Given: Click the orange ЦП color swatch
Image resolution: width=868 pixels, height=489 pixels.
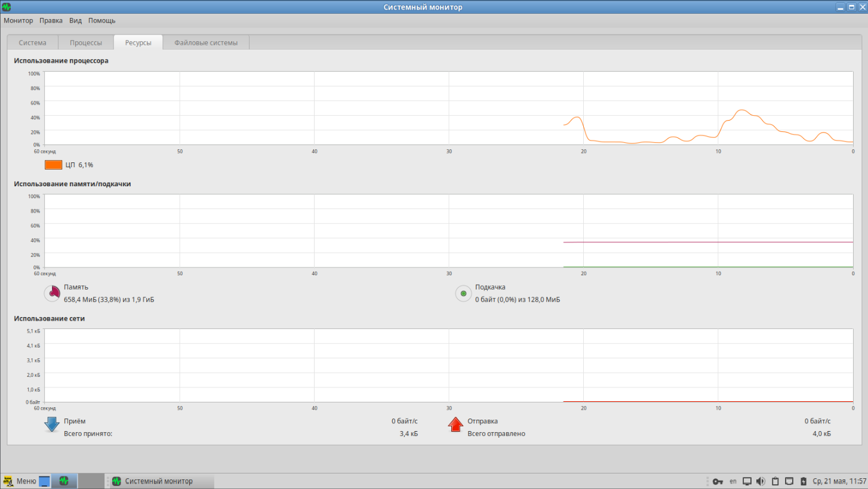Looking at the screenshot, I should click(x=53, y=165).
